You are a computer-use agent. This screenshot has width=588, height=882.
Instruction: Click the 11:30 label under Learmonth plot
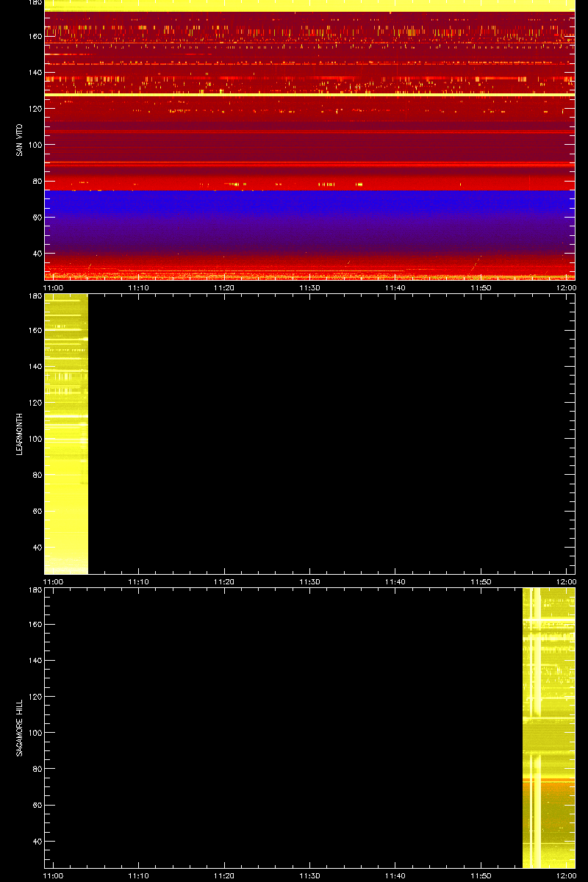click(x=309, y=581)
